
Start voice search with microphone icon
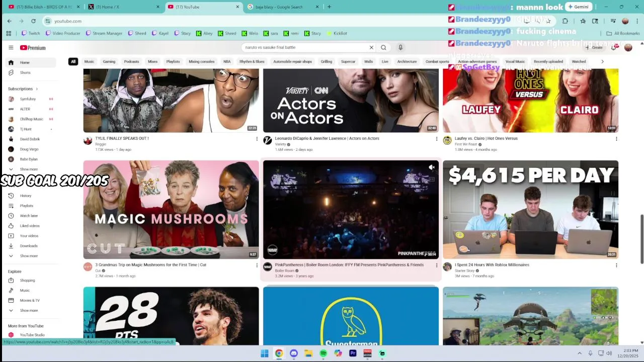coord(400,47)
